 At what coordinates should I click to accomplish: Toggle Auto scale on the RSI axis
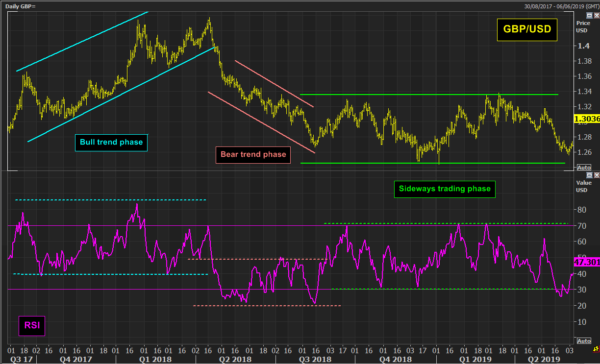(584, 341)
